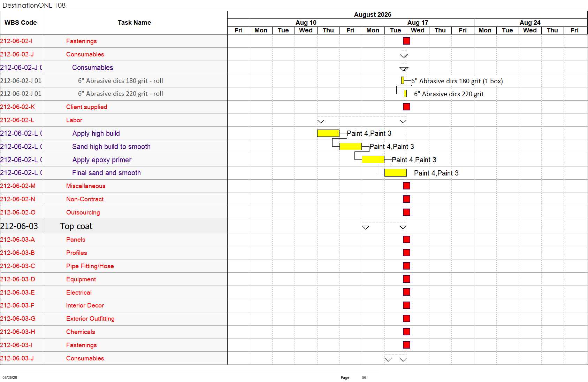Viewport: 588px width, 382px height.
Task: Select 6" Abrasive dics 180 grit - roll task
Action: point(121,81)
